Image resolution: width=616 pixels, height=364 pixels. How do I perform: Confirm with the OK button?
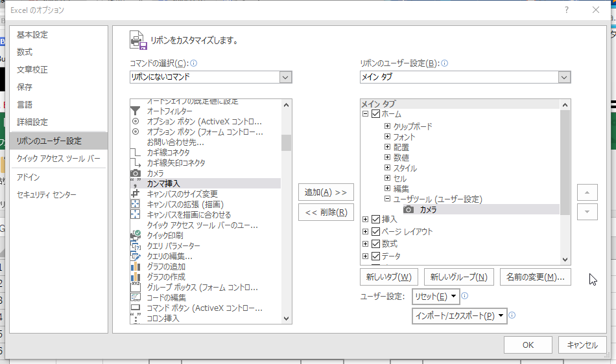pos(528,345)
